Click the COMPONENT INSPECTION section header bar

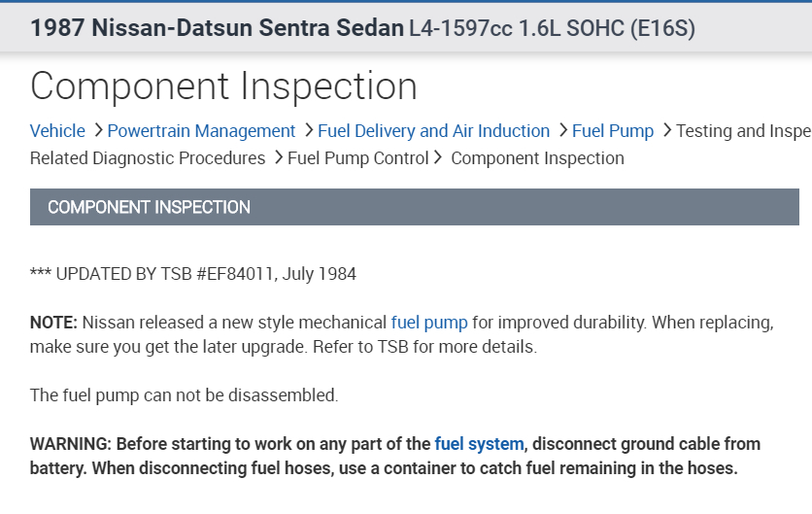(414, 207)
